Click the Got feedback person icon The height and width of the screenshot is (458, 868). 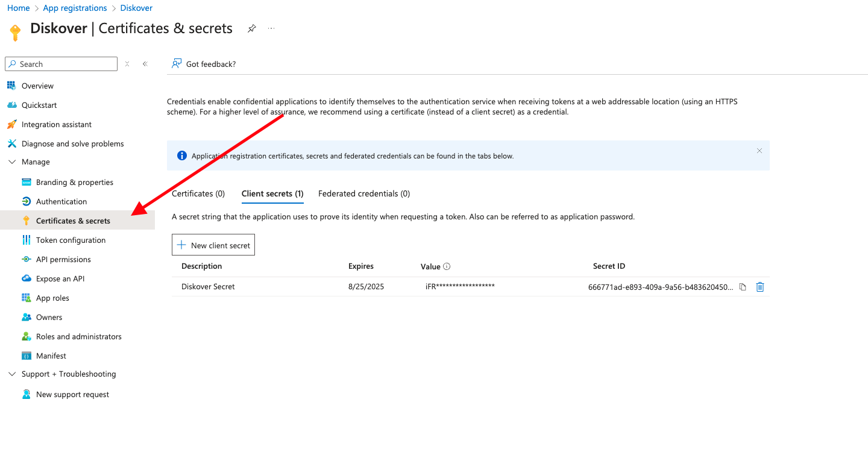tap(177, 64)
